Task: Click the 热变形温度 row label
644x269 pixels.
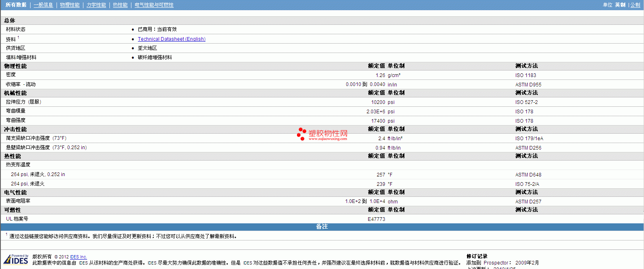Action: (x=18, y=165)
